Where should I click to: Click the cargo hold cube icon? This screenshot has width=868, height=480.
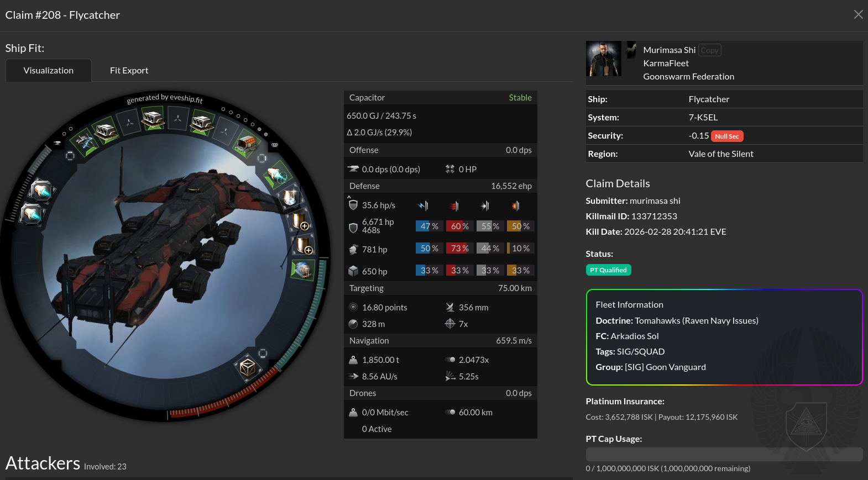pyautogui.click(x=247, y=367)
